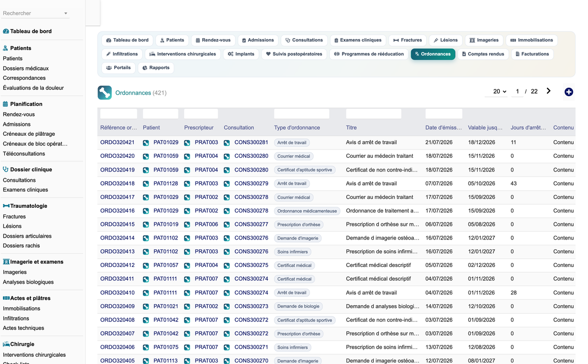Screen dimensions: 588x364
Task: Open consultation icon in row ORDO320419
Action: tap(227, 170)
